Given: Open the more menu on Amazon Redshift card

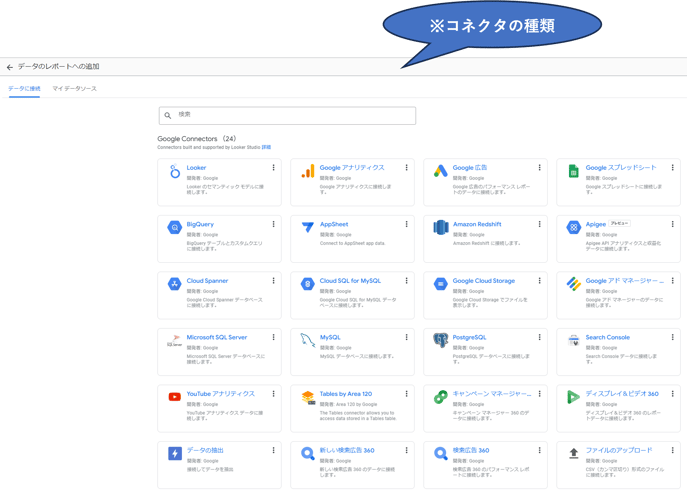Looking at the screenshot, I should (x=539, y=224).
